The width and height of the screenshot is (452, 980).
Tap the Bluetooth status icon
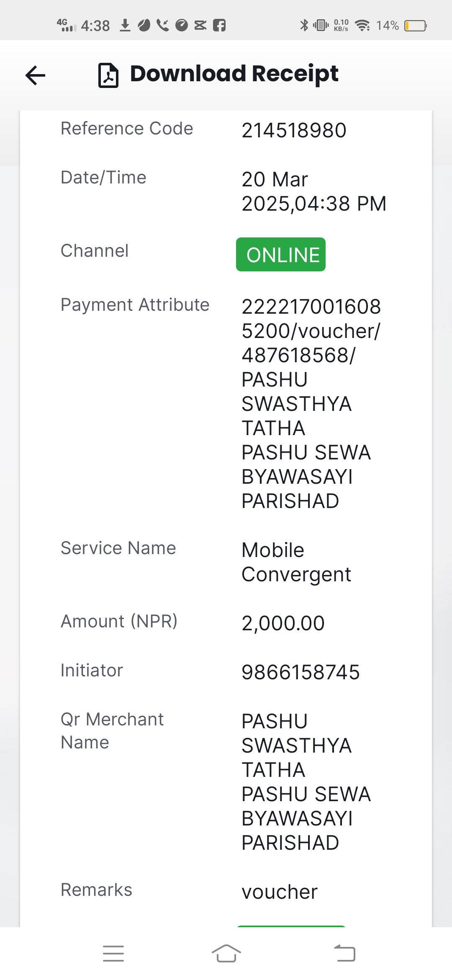pos(304,25)
